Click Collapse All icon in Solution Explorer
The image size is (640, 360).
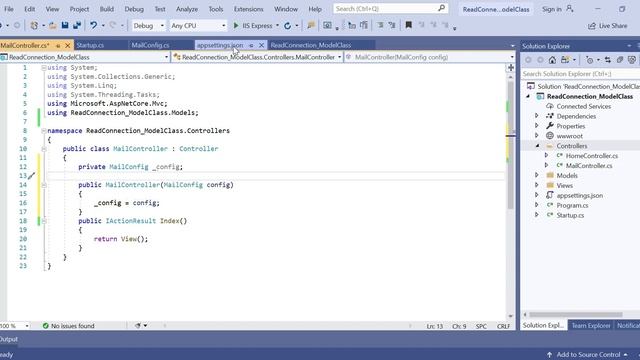[x=620, y=60]
